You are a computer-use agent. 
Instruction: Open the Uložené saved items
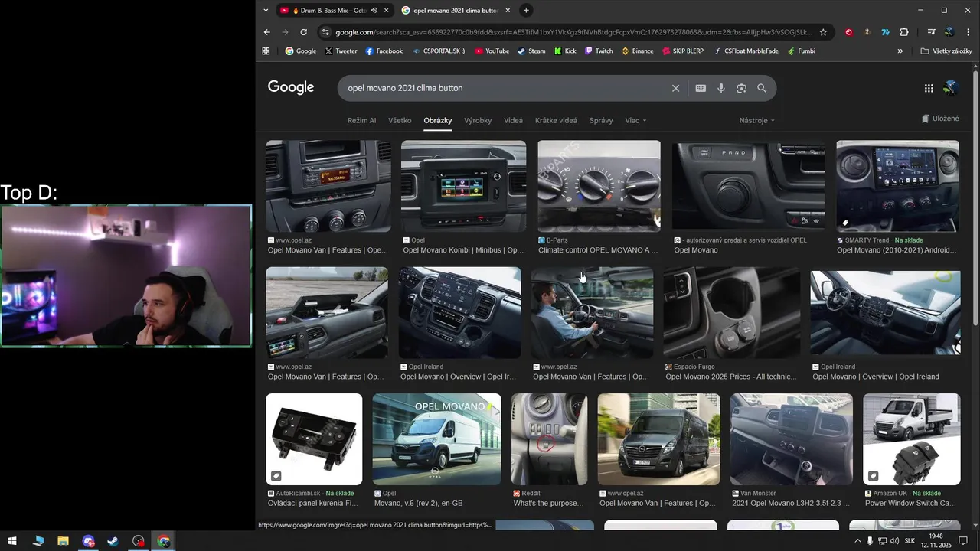click(940, 119)
